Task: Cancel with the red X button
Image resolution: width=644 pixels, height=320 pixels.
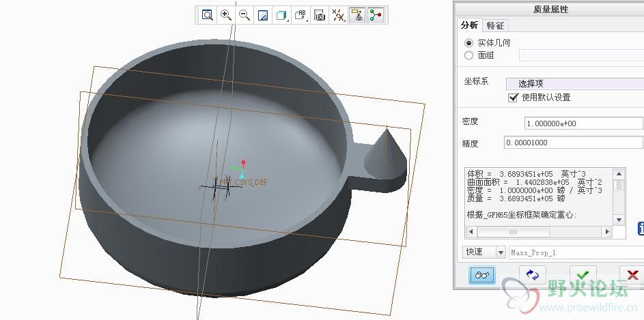Action: 632,275
